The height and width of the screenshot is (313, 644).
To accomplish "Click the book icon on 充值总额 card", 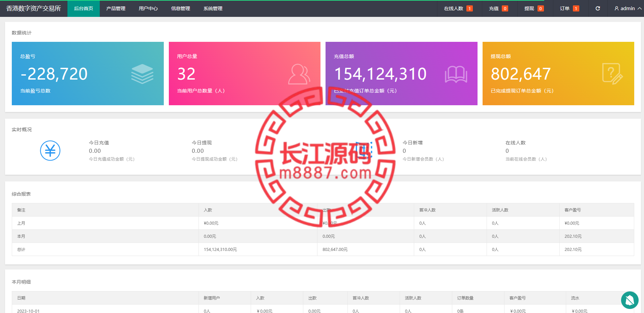I will click(x=456, y=74).
